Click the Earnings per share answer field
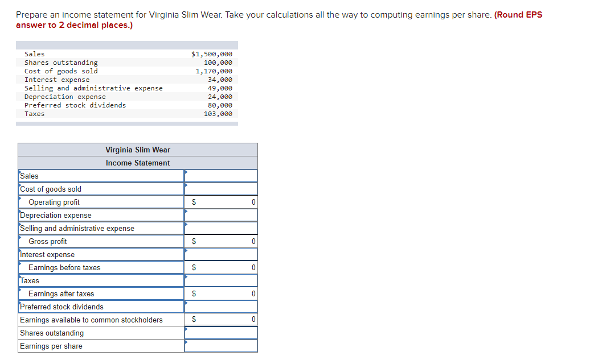Screen dimensions: 590x364 pos(222,346)
